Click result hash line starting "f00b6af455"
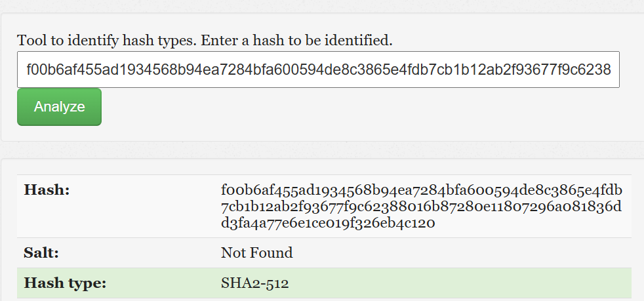Viewport: 644px width, 301px height. pos(421,191)
